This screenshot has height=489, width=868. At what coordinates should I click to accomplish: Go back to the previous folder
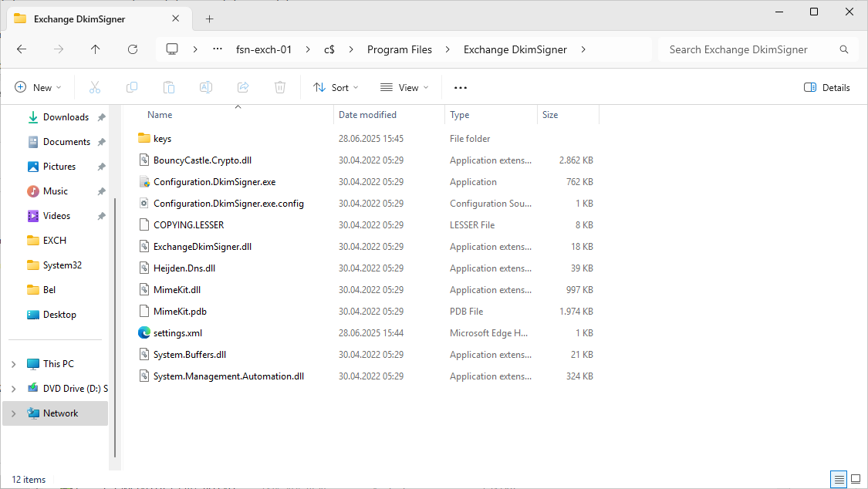click(x=22, y=49)
